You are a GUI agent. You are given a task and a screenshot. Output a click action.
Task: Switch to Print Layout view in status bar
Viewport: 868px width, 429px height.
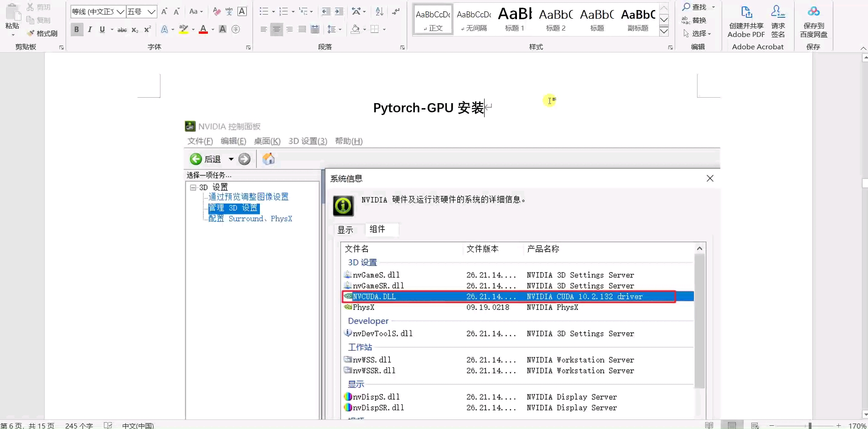click(x=732, y=425)
